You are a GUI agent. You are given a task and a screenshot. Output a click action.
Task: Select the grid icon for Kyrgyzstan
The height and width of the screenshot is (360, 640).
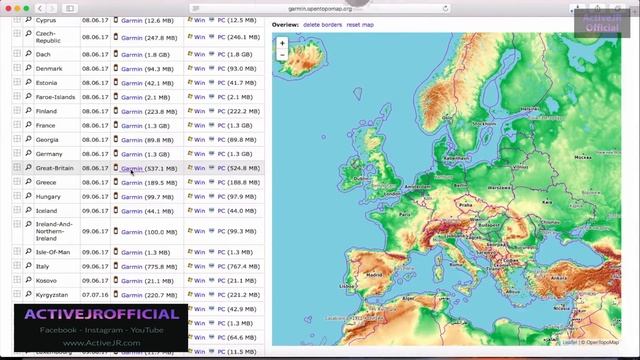click(17, 294)
